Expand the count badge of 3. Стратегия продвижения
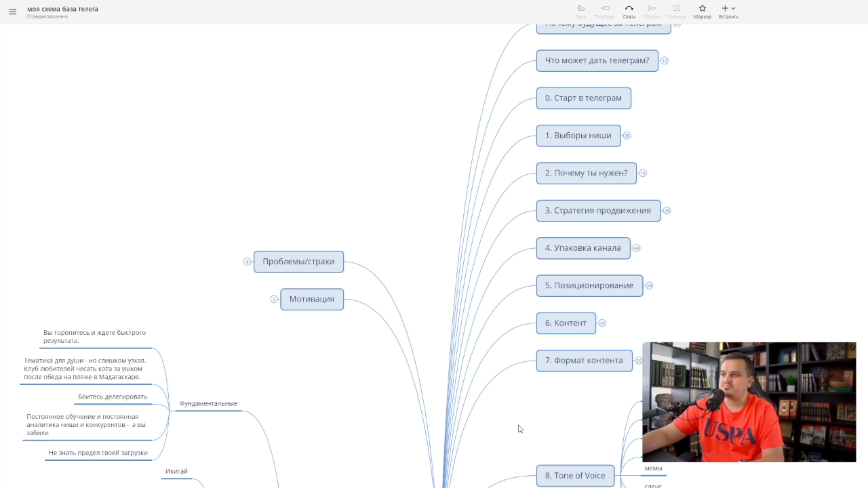Image resolution: width=868 pixels, height=488 pixels. (667, 211)
